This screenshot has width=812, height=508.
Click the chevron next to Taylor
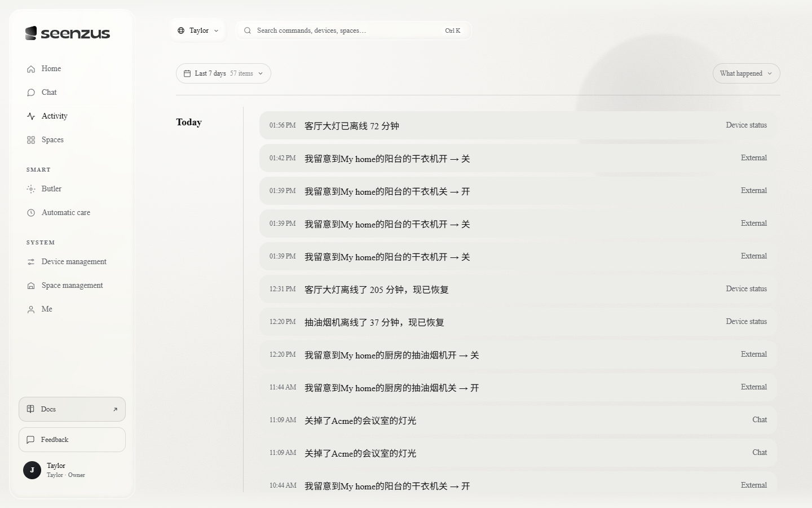tap(216, 31)
